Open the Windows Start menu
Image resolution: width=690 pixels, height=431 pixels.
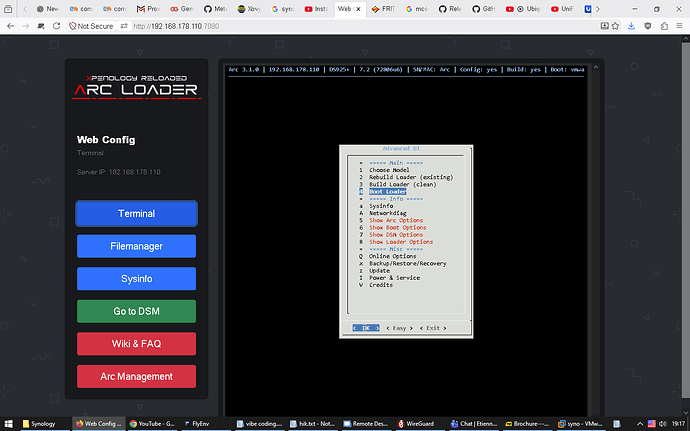coord(8,424)
